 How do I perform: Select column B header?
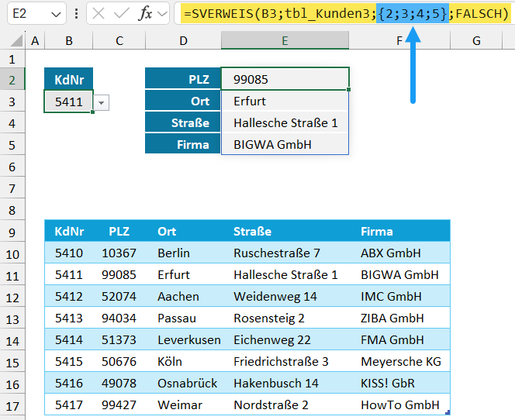point(69,40)
